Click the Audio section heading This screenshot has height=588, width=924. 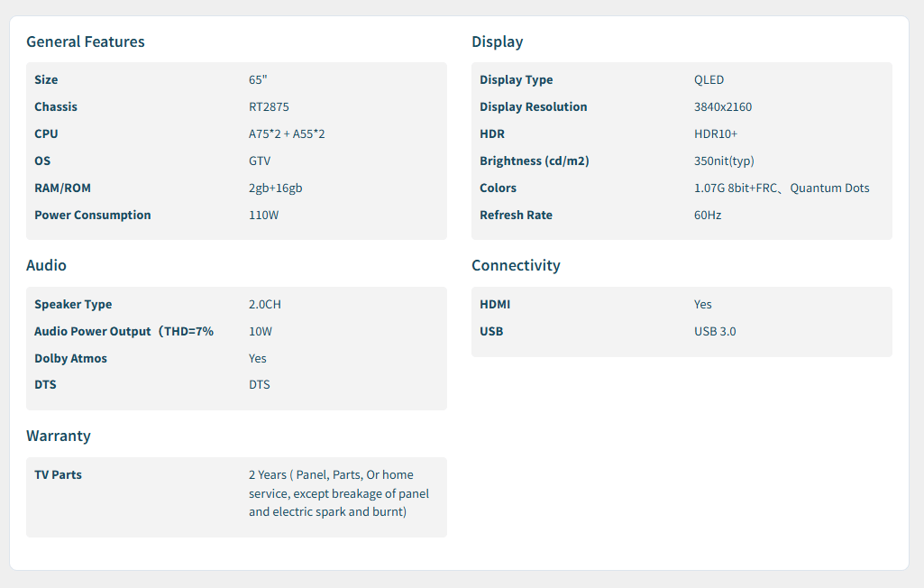pos(46,265)
